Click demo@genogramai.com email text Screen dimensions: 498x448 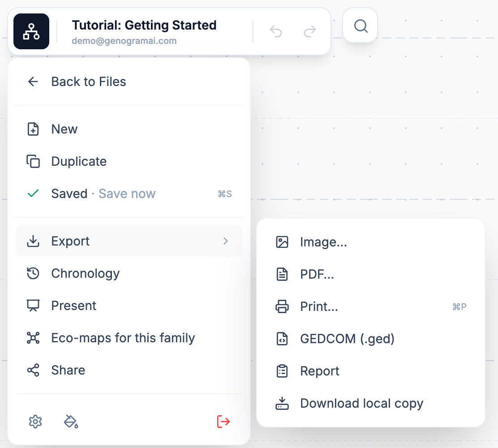[124, 41]
